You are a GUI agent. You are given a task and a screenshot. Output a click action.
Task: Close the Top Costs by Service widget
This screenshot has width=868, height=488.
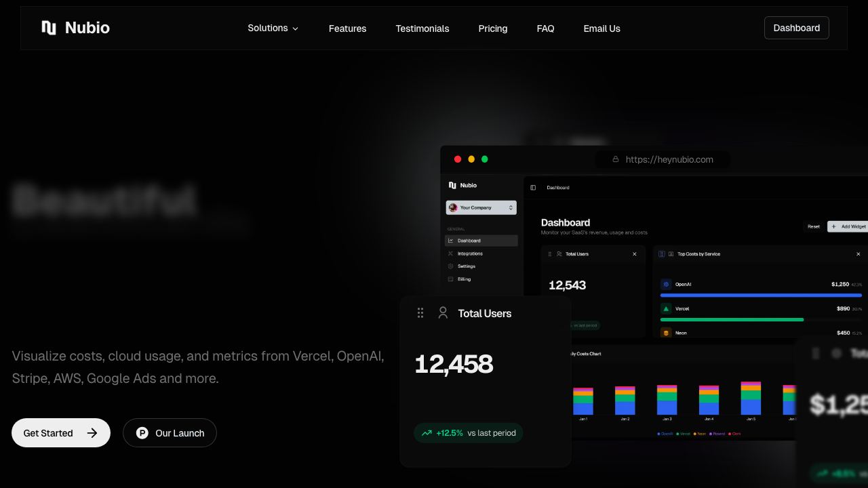click(x=859, y=254)
